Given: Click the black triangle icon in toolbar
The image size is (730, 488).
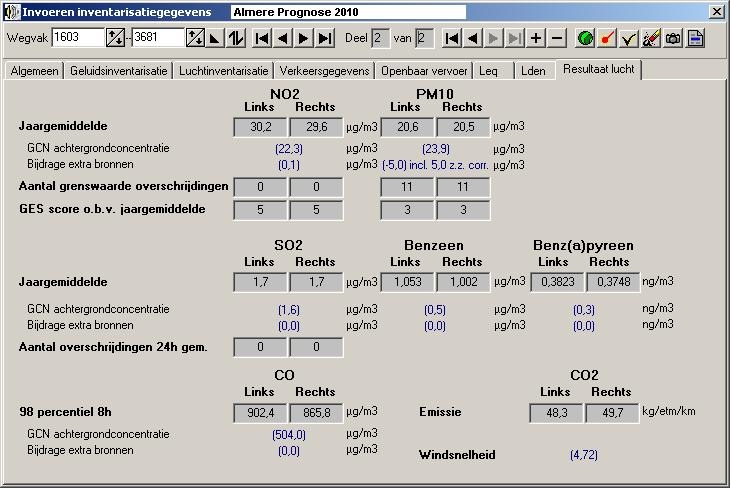Looking at the screenshot, I should (x=215, y=38).
